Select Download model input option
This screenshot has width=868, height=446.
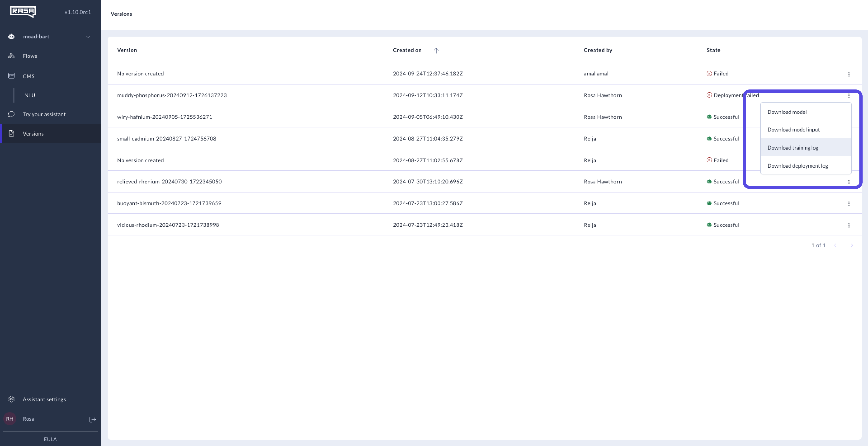(793, 130)
